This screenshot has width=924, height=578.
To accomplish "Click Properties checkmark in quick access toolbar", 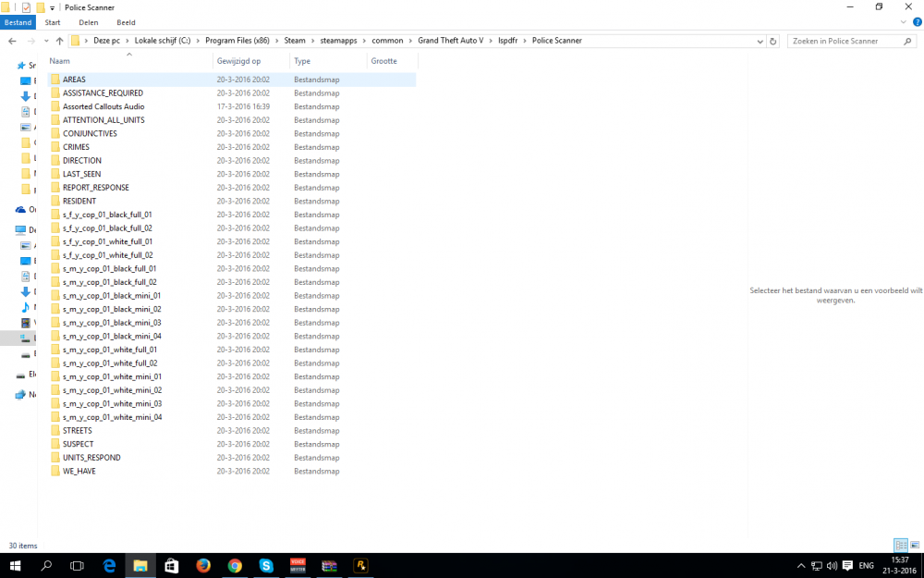I will tap(26, 7).
